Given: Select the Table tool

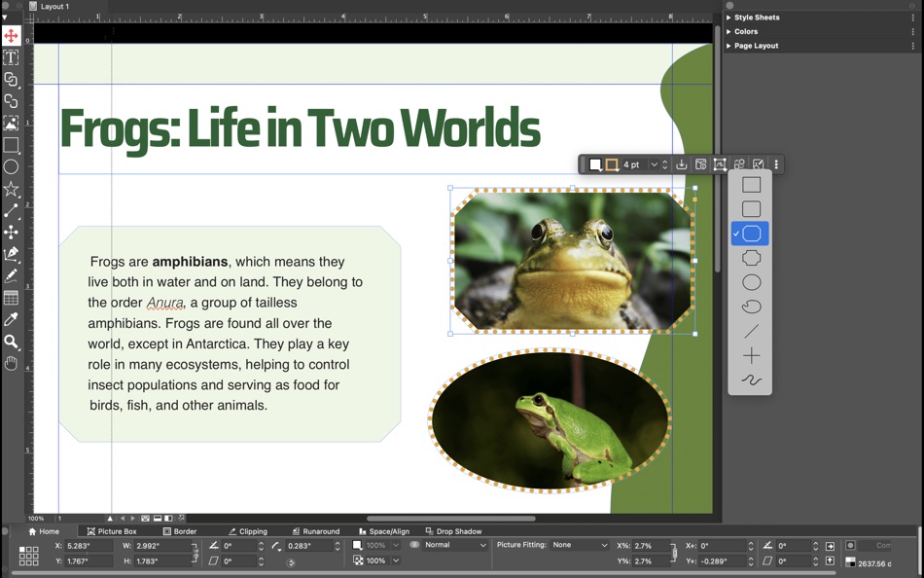Looking at the screenshot, I should point(11,298).
